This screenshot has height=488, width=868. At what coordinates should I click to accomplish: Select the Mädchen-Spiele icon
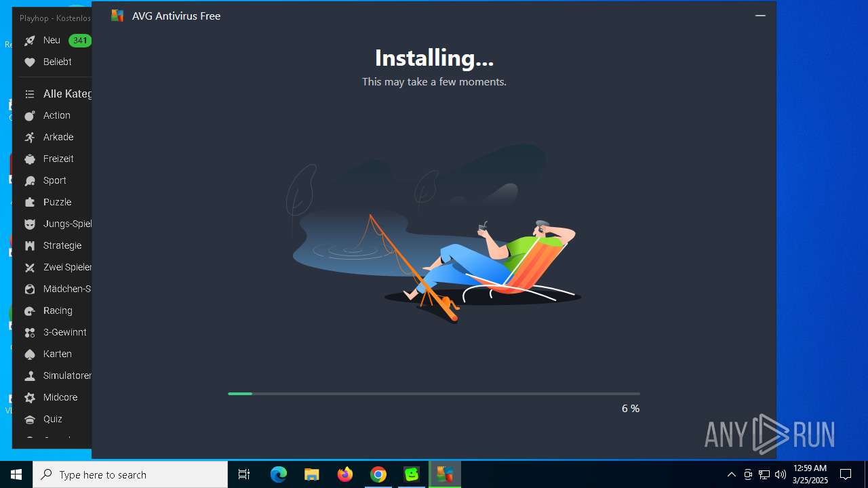point(30,289)
